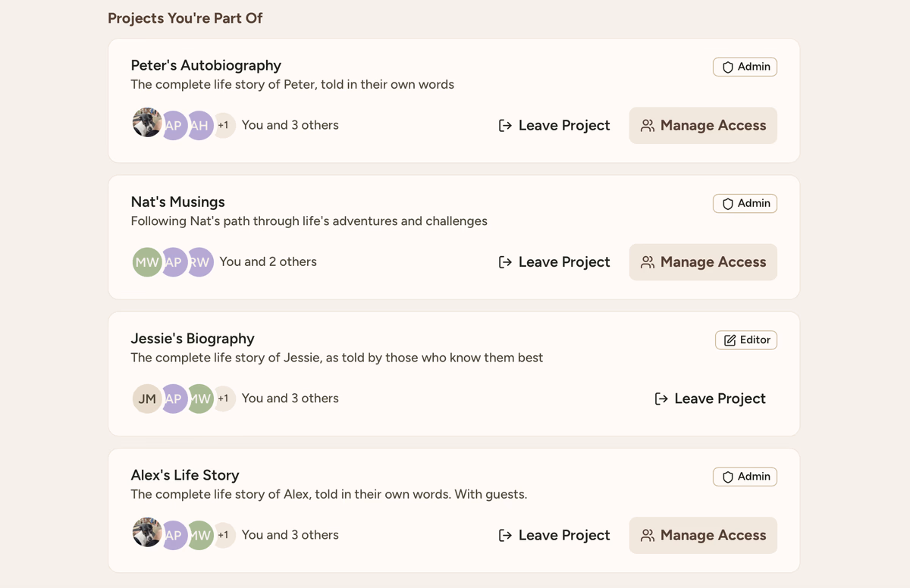Click the Admin badge on Peter's Autobiography

[745, 67]
